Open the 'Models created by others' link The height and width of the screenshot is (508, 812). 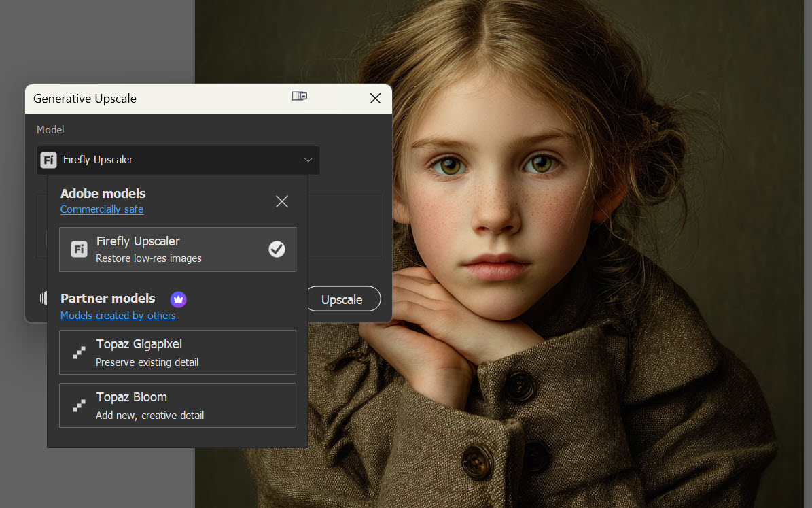pos(118,316)
